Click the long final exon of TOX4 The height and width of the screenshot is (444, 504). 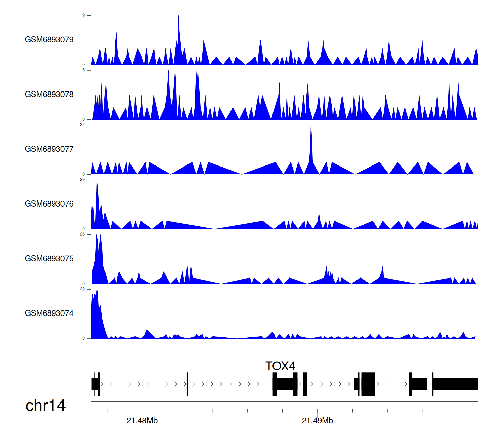coord(455,384)
